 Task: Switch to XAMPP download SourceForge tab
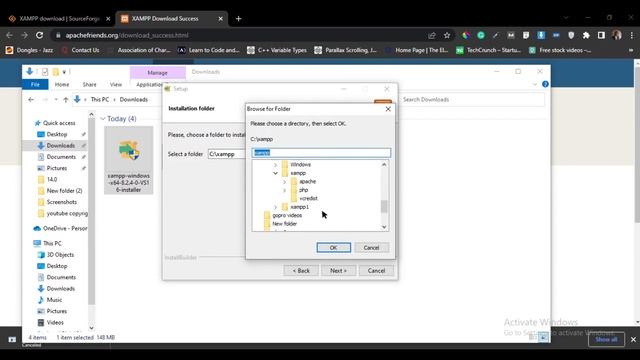[59, 19]
